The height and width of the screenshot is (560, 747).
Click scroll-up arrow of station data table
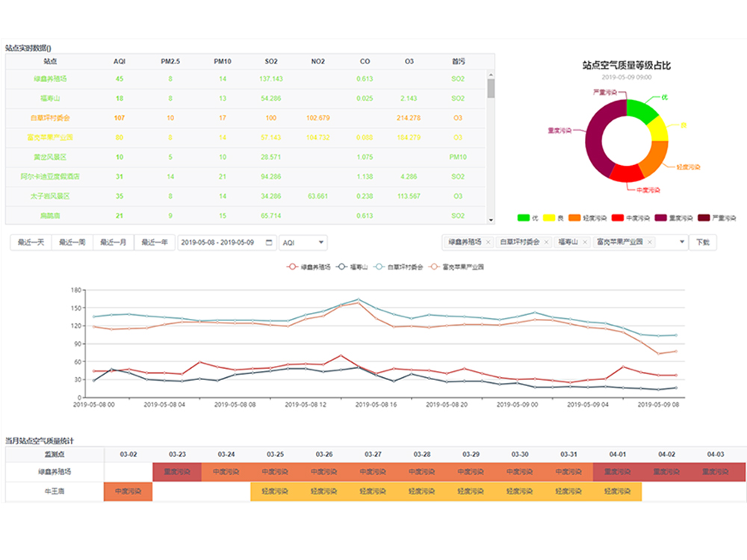coord(491,75)
